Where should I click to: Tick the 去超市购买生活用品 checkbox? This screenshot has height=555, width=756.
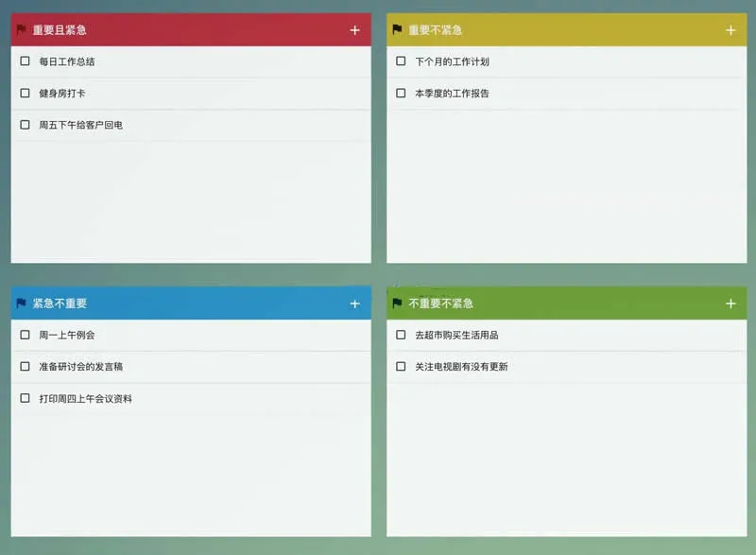pyautogui.click(x=401, y=335)
